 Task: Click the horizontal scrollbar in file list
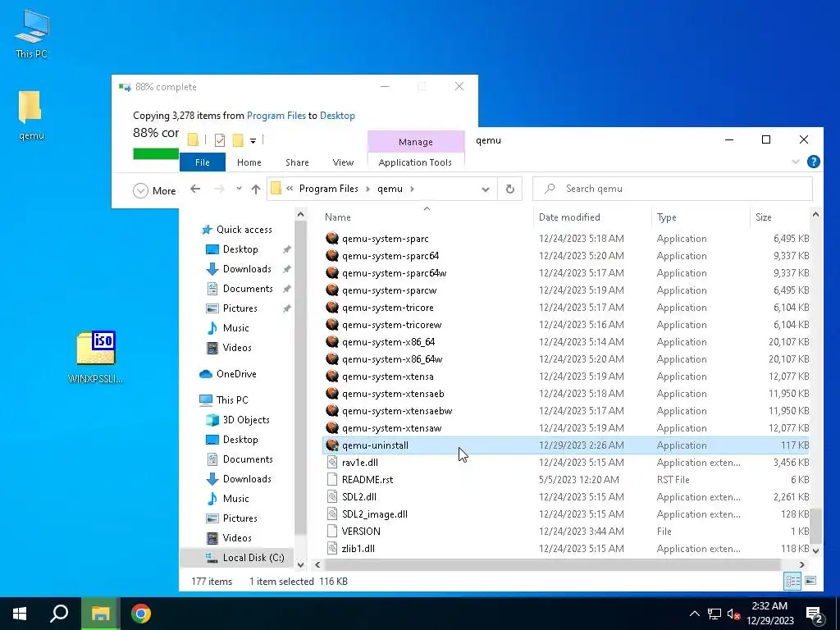click(552, 564)
